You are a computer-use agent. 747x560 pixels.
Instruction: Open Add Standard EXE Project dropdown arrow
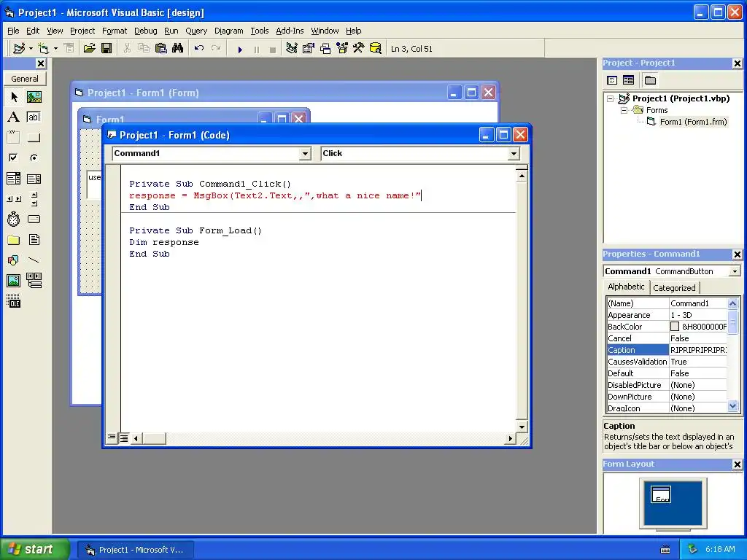[31, 49]
